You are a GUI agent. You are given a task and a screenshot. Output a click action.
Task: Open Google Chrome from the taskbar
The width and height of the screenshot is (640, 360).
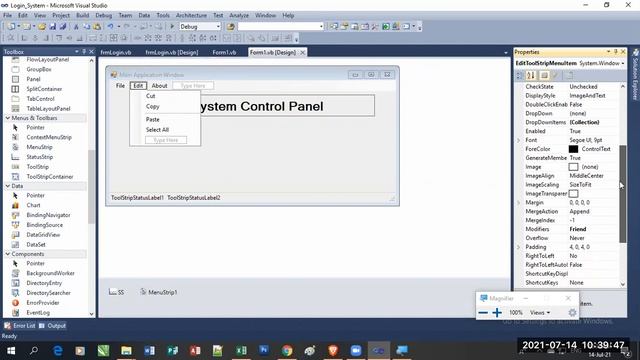(x=287, y=351)
